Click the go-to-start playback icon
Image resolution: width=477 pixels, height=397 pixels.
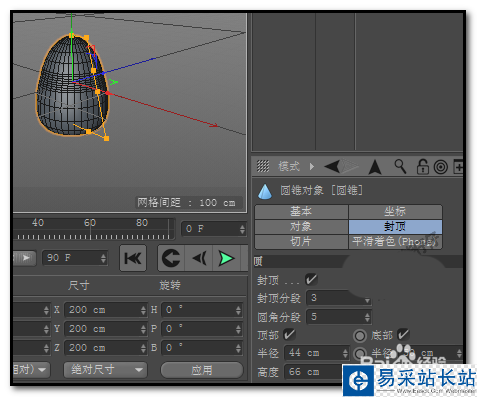pos(133,258)
